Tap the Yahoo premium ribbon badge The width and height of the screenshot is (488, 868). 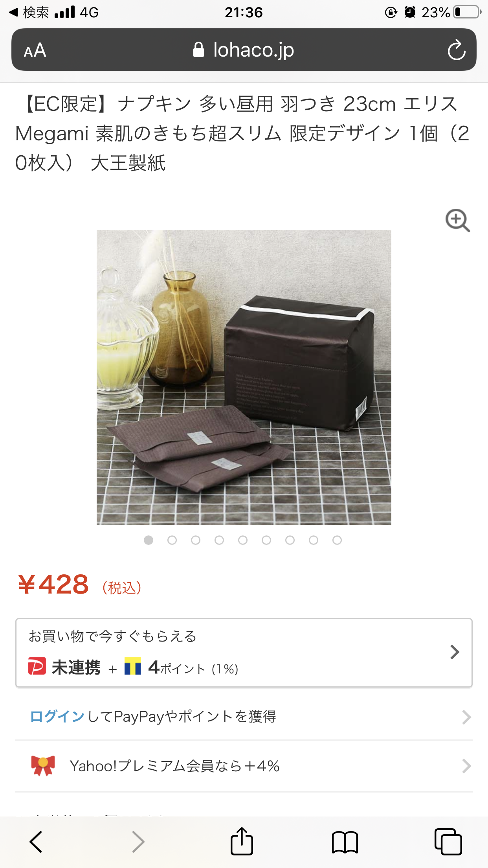click(43, 765)
